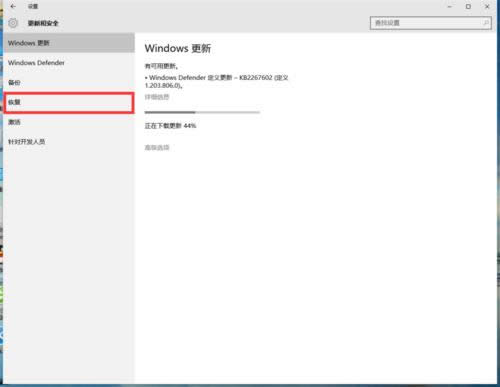Click the Windows Defender KB2267602 update entry

pyautogui.click(x=217, y=81)
